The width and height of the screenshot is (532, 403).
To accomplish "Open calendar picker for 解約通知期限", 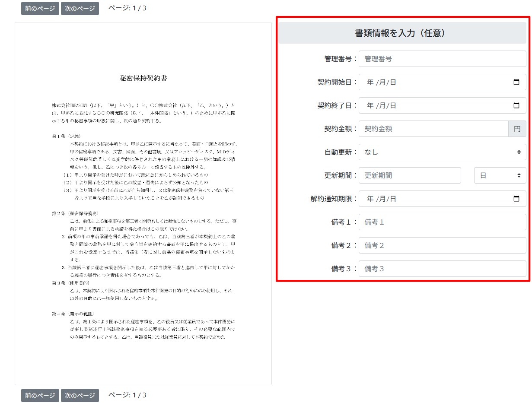I will [516, 199].
